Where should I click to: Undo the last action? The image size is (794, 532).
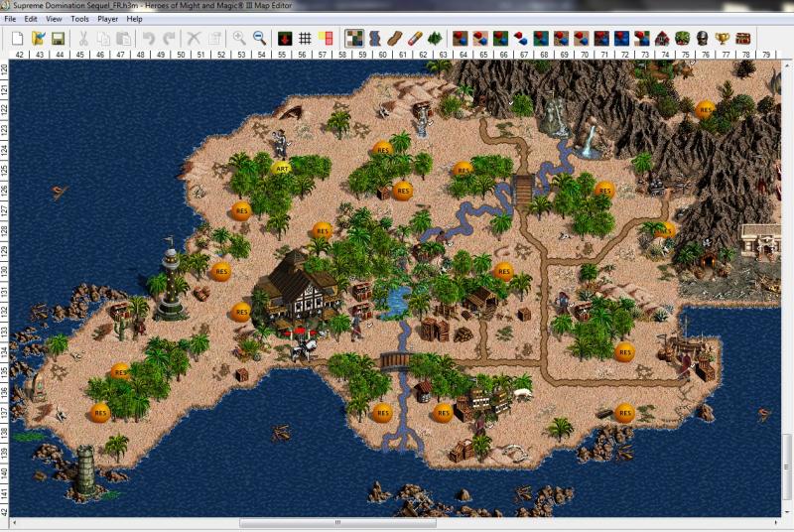149,39
